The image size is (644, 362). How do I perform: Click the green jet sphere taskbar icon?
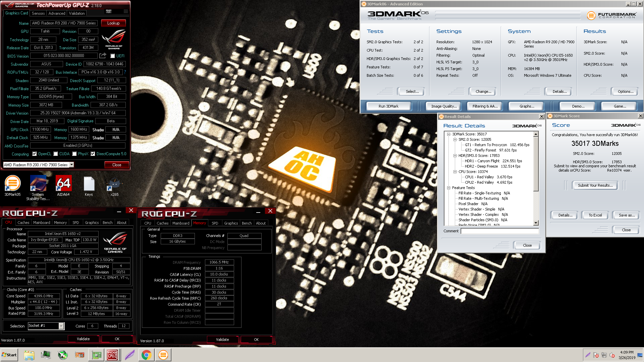tap(63, 355)
